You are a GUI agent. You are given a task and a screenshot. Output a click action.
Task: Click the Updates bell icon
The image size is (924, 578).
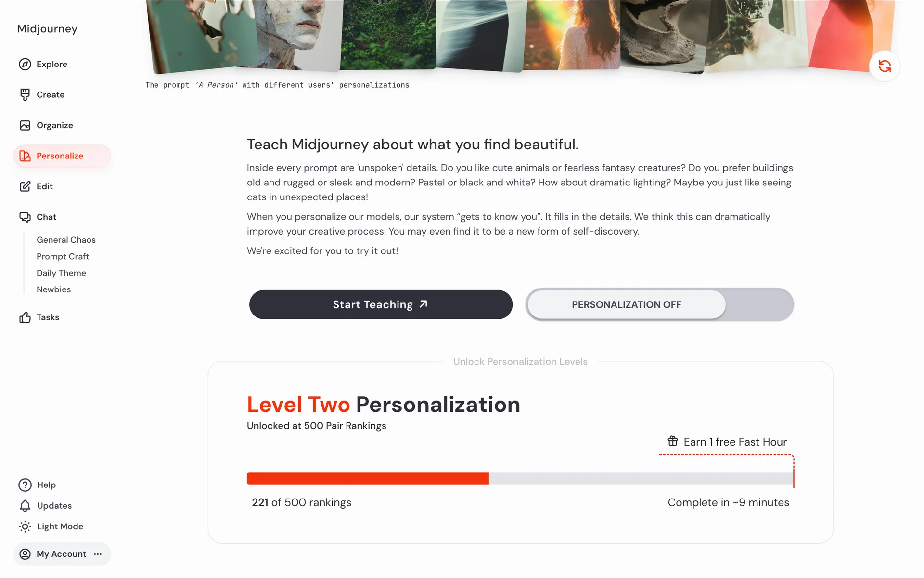pyautogui.click(x=25, y=506)
